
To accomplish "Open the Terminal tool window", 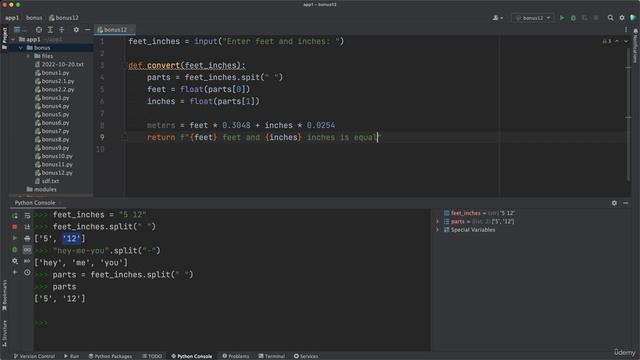I will pyautogui.click(x=271, y=356).
